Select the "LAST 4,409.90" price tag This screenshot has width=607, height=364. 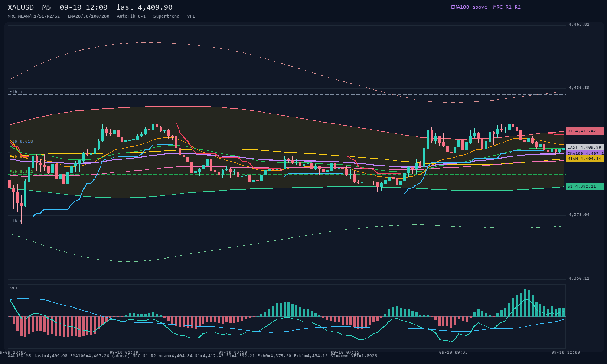585,147
